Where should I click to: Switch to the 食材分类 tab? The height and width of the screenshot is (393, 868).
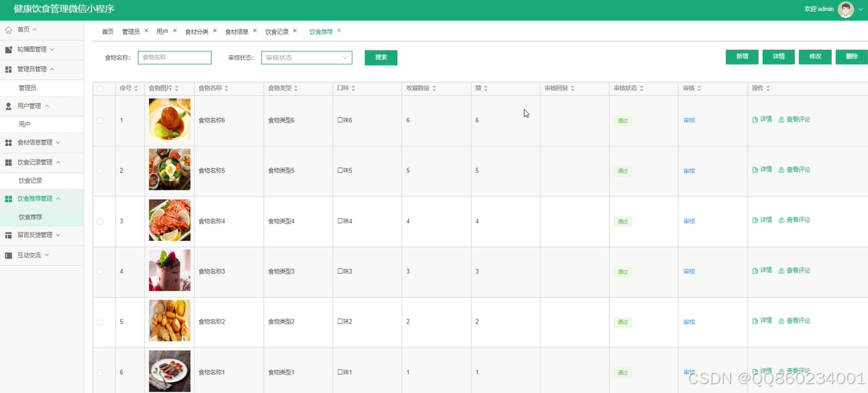(x=197, y=32)
